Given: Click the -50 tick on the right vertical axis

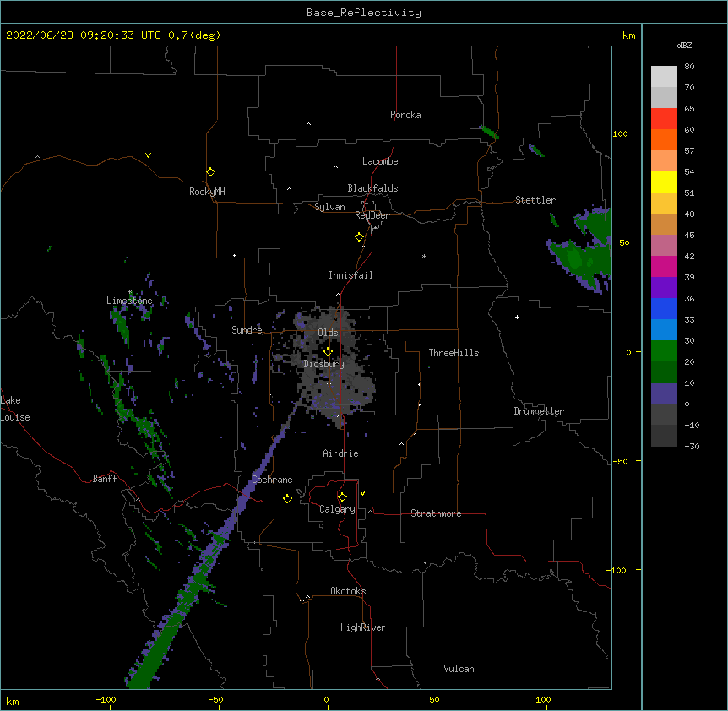Looking at the screenshot, I should 620,461.
